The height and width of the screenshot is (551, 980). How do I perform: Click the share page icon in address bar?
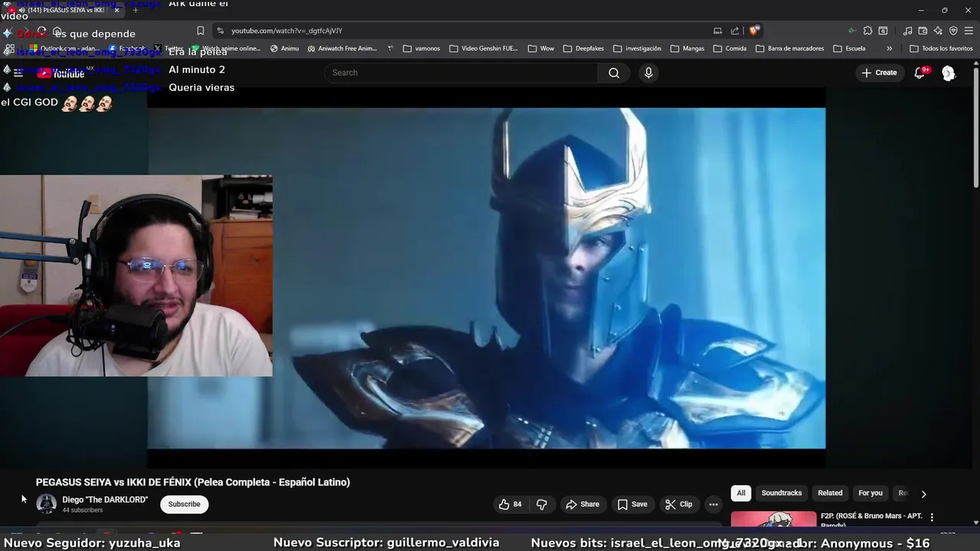(x=735, y=31)
